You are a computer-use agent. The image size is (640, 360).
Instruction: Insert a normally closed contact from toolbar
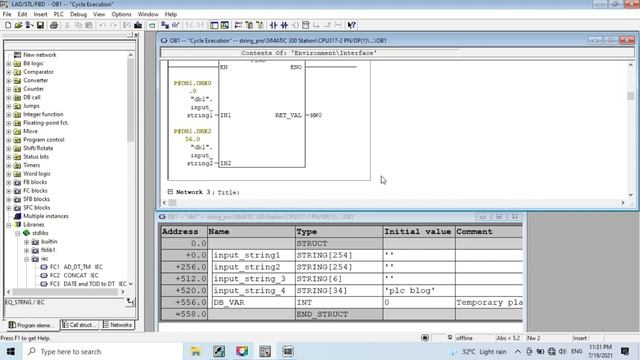click(x=284, y=25)
